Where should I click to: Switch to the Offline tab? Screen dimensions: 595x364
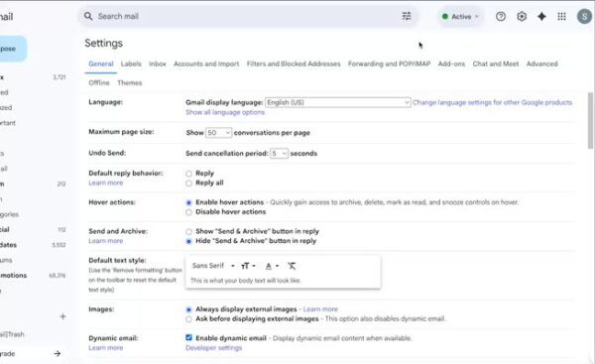click(x=99, y=82)
